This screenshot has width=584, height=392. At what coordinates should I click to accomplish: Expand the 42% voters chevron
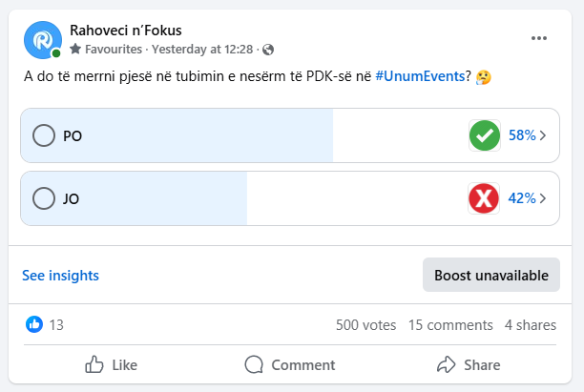pos(543,198)
